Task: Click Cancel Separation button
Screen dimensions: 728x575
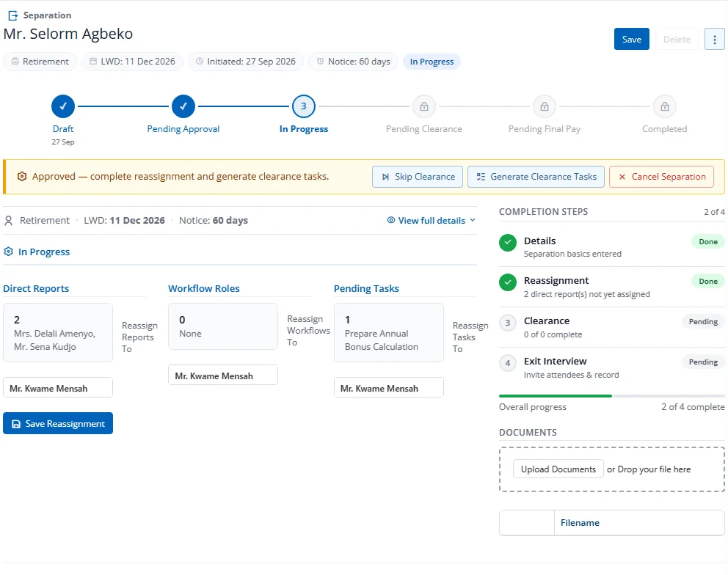Action: pos(662,177)
